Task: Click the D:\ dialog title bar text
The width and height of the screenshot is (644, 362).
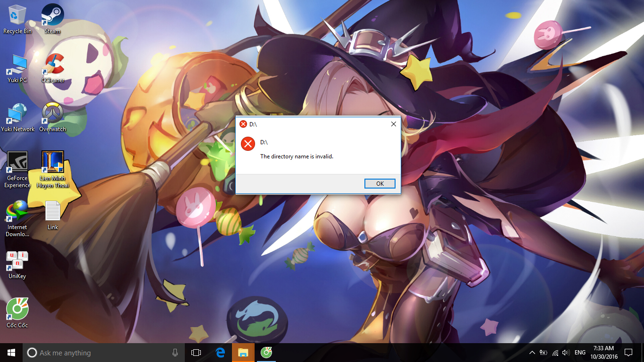Action: point(253,124)
